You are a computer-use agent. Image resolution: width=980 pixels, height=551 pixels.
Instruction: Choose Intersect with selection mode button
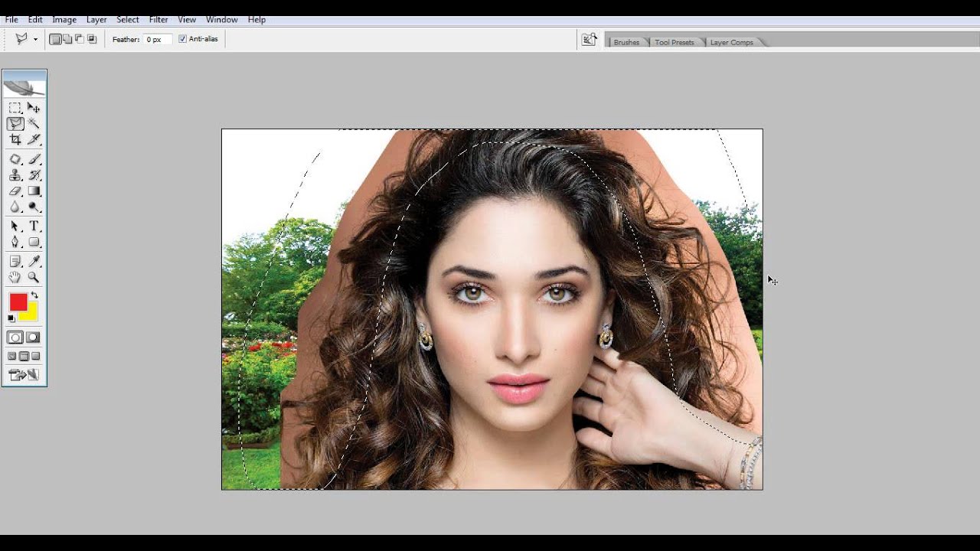[92, 39]
